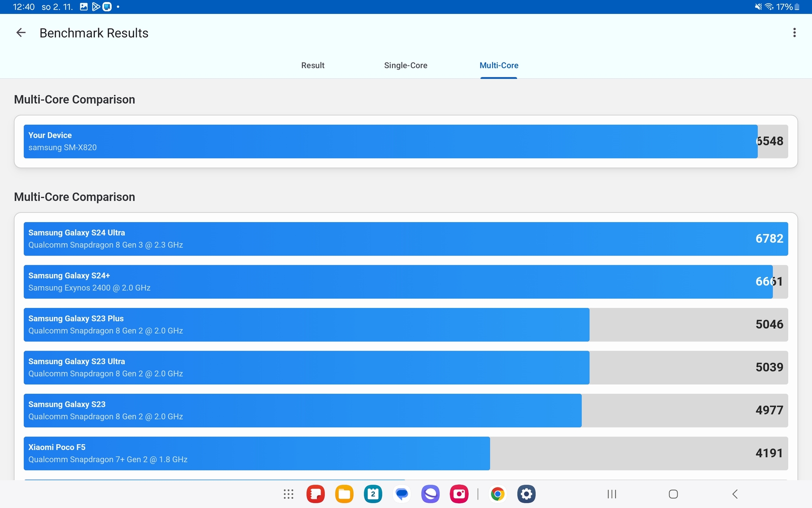Tap the screenshot notification icon in status bar

84,7
